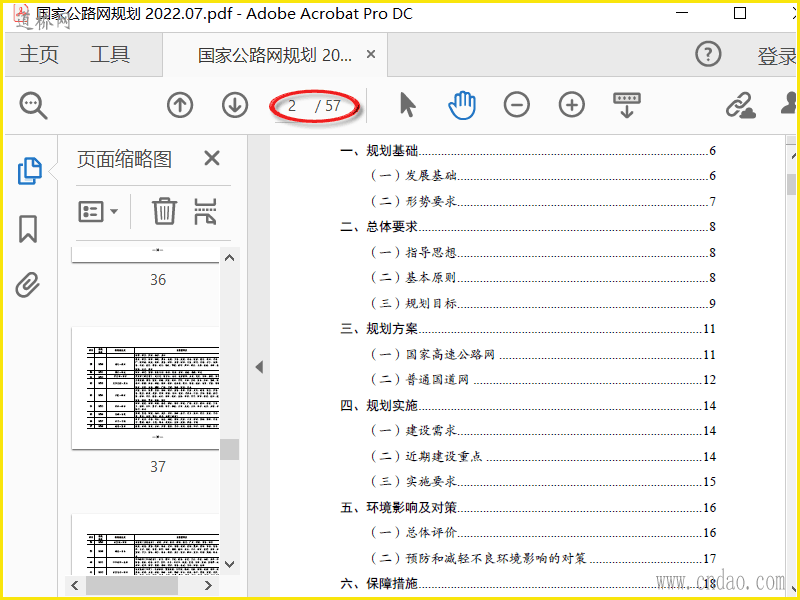This screenshot has width=800, height=600.
Task: Open TOC entry （二）基本原则
Action: [x=543, y=278]
